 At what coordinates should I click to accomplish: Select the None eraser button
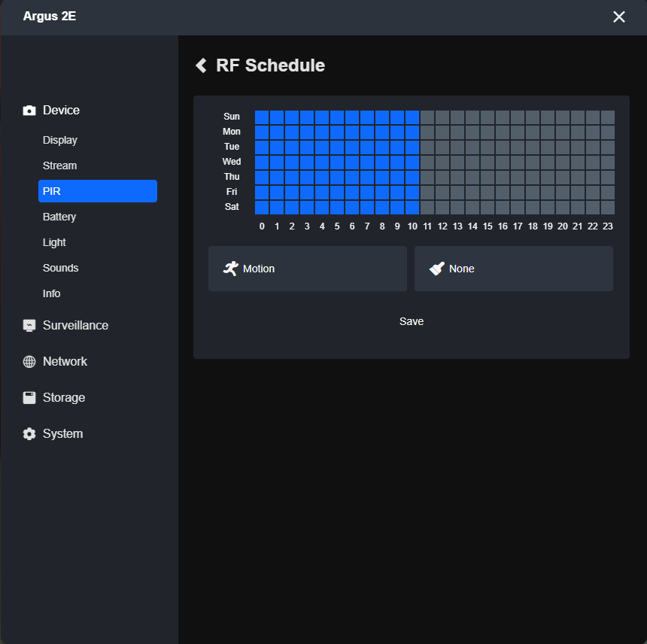pyautogui.click(x=513, y=269)
